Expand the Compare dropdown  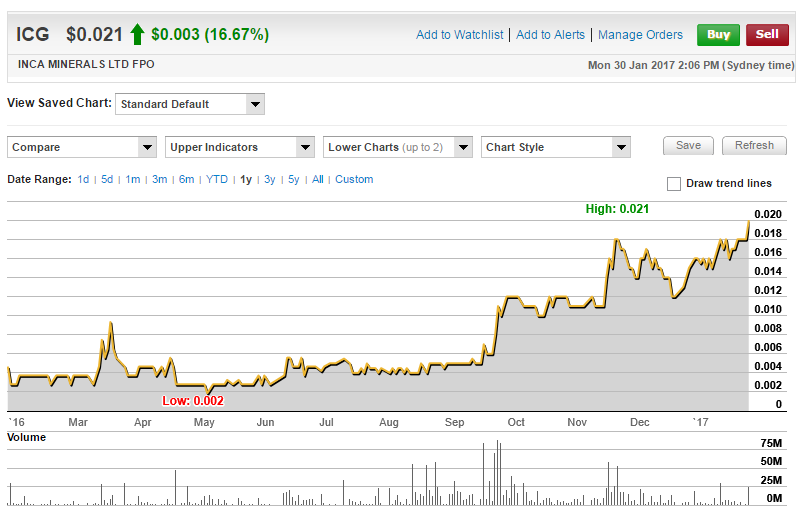click(82, 147)
